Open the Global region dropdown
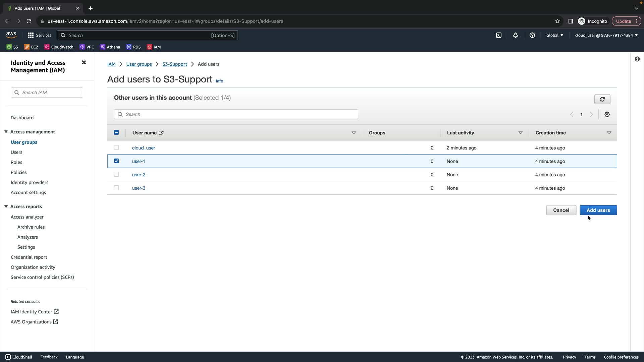Image resolution: width=644 pixels, height=362 pixels. coord(554,35)
